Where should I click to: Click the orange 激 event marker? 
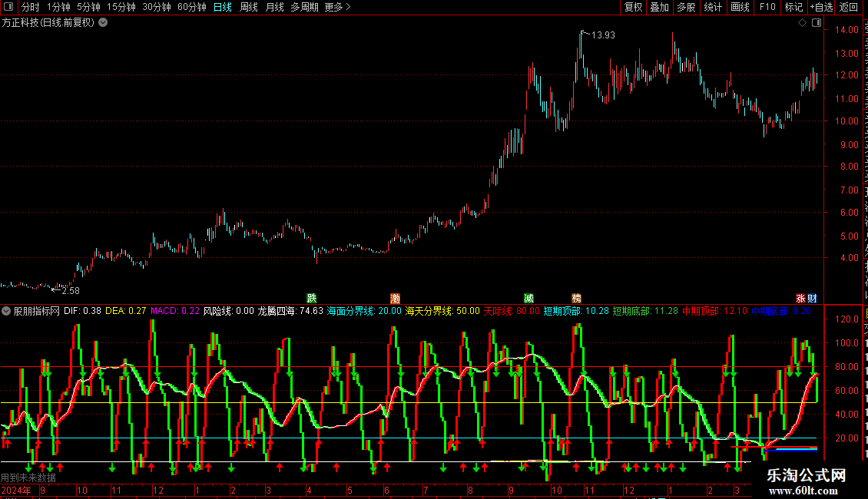pos(396,298)
